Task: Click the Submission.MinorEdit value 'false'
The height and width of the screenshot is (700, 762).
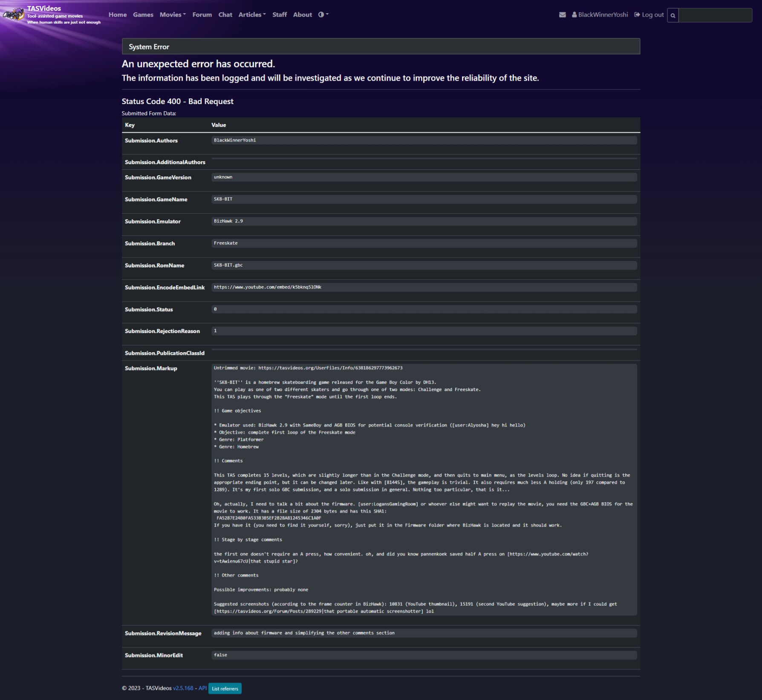Action: (220, 655)
